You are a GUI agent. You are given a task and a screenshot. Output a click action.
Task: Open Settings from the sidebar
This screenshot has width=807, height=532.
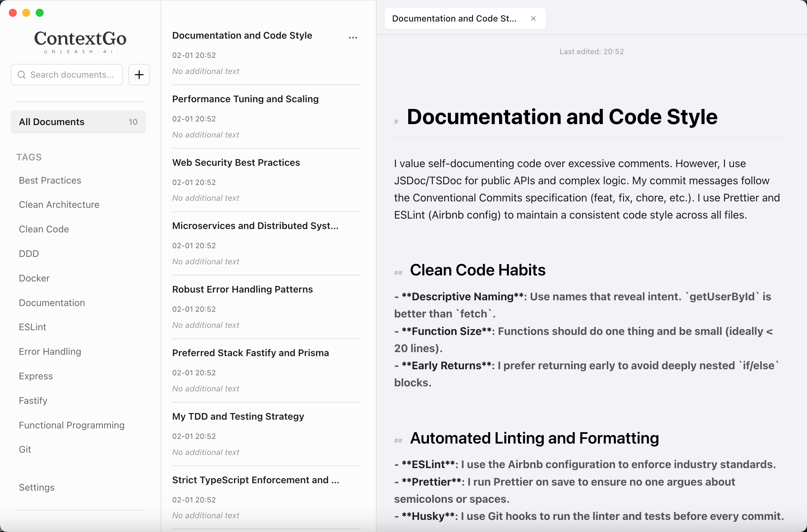tap(36, 487)
